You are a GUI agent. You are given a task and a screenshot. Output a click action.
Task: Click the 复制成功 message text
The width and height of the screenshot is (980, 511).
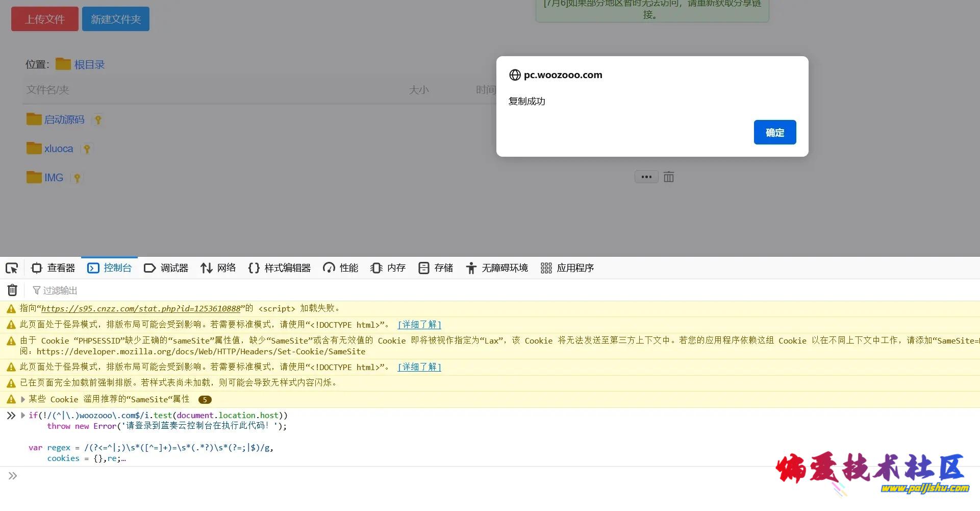527,101
